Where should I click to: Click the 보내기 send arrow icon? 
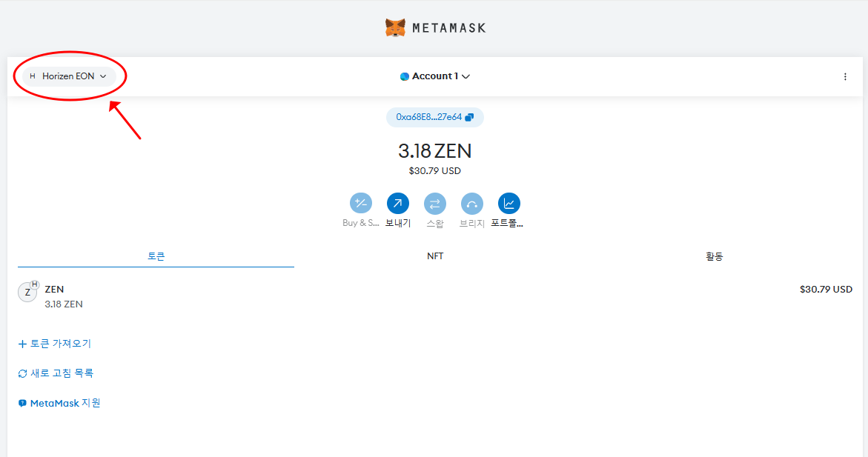[x=398, y=203]
